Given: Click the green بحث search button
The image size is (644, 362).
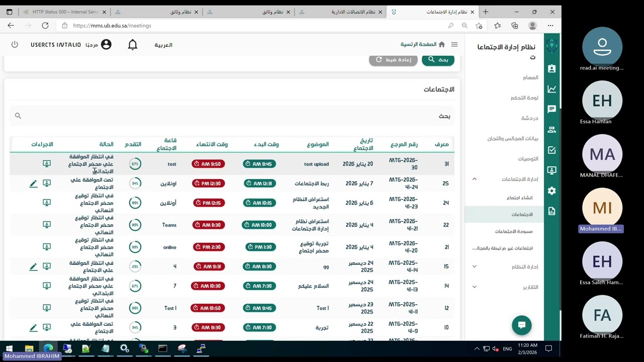Looking at the screenshot, I should pyautogui.click(x=438, y=60).
